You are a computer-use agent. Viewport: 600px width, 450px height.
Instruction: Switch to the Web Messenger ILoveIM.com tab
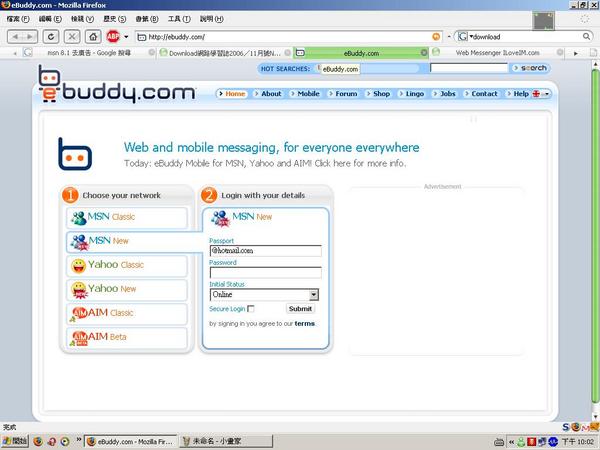pyautogui.click(x=497, y=53)
